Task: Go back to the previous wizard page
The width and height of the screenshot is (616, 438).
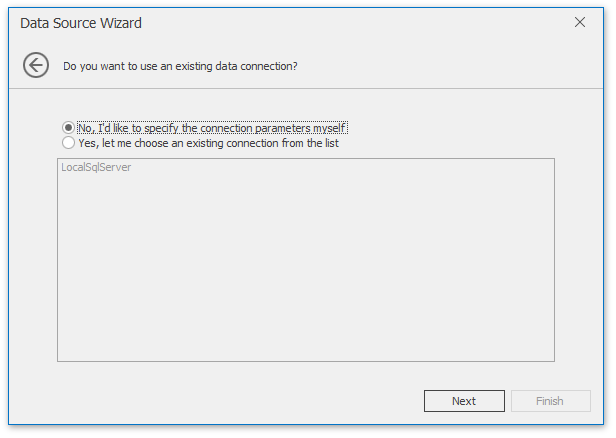Action: 36,66
